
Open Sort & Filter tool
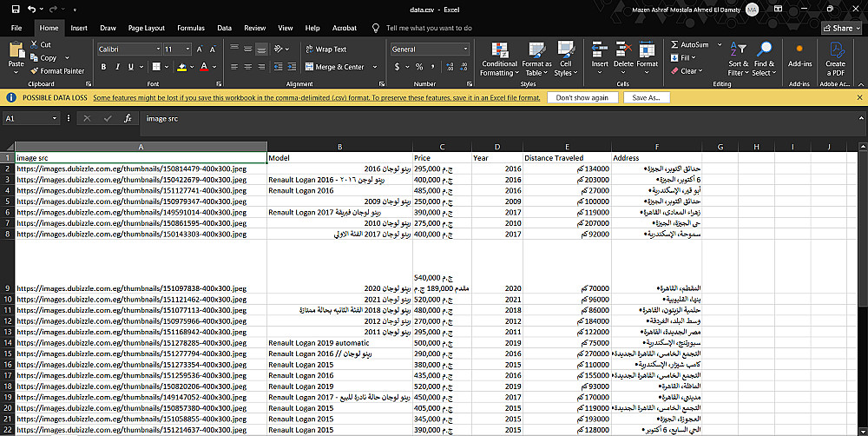[738, 50]
